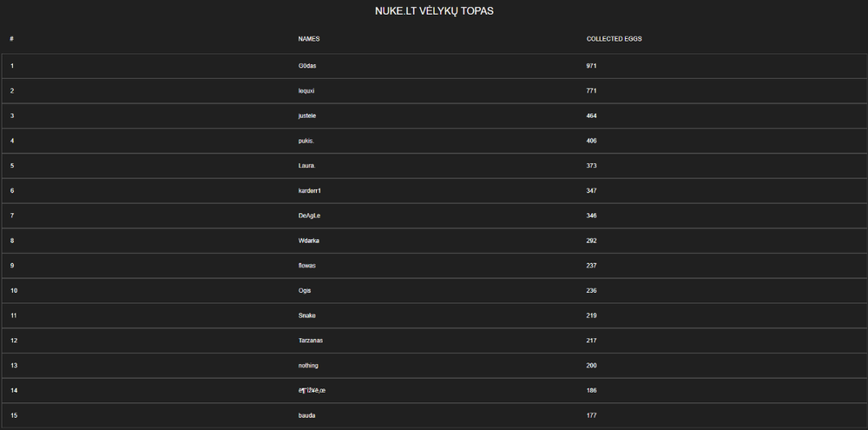Click the egg count 219 for Snake
The height and width of the screenshot is (430, 868).
pos(591,315)
